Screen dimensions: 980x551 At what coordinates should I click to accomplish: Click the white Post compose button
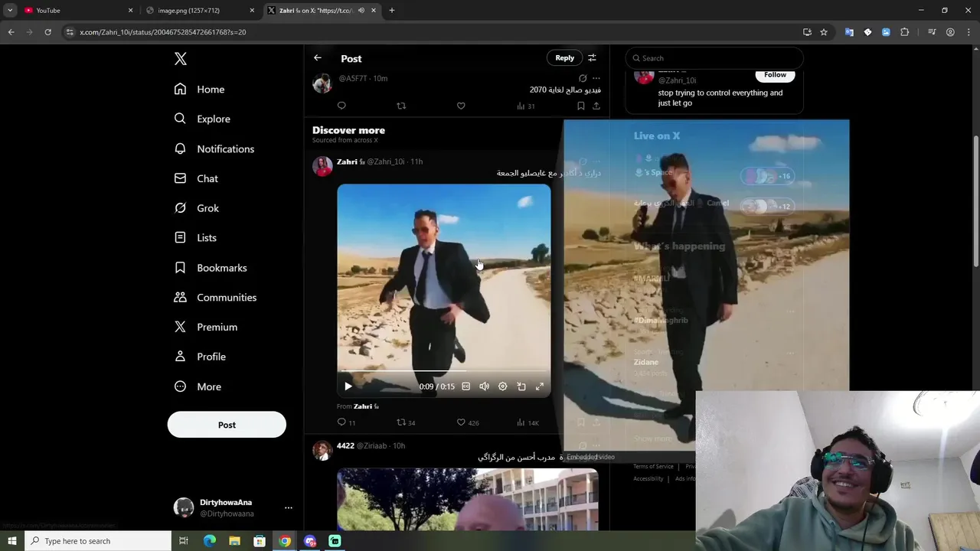[227, 425]
